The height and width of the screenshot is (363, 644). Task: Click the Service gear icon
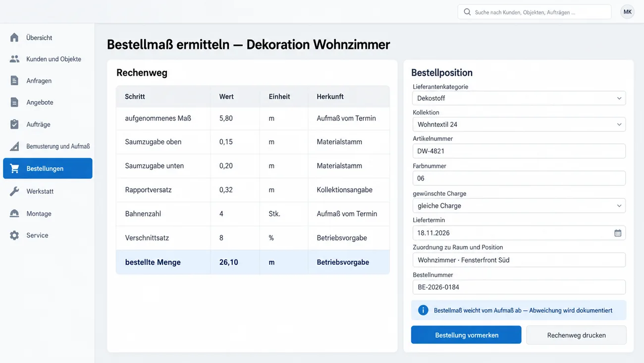click(x=14, y=236)
